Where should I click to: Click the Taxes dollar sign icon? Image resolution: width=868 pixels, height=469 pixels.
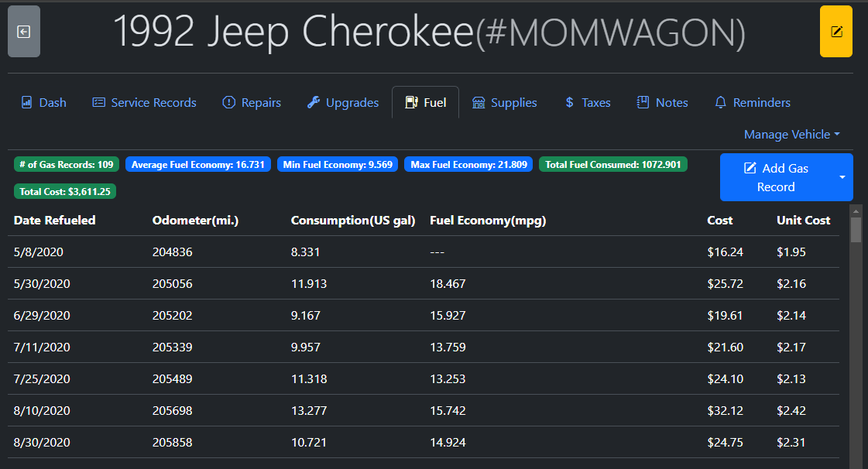(569, 102)
